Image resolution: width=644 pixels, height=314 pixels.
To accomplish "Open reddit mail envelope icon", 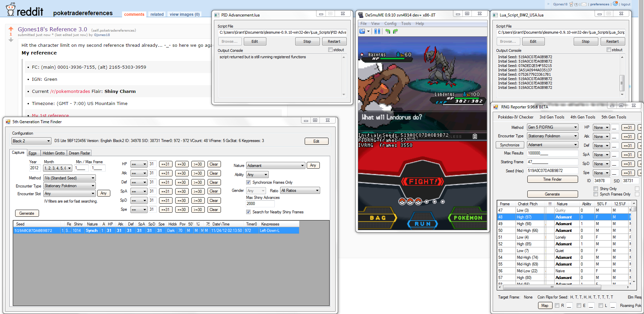I will (x=584, y=4).
